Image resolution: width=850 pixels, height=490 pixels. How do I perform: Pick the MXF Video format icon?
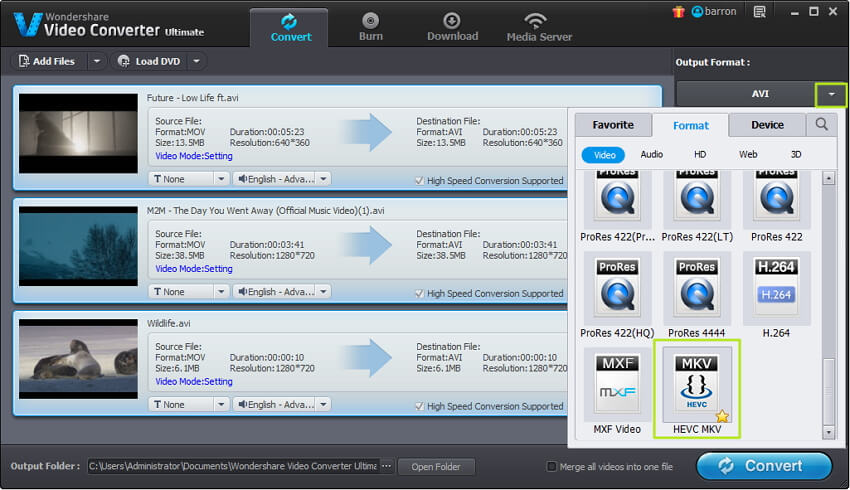pyautogui.click(x=617, y=385)
